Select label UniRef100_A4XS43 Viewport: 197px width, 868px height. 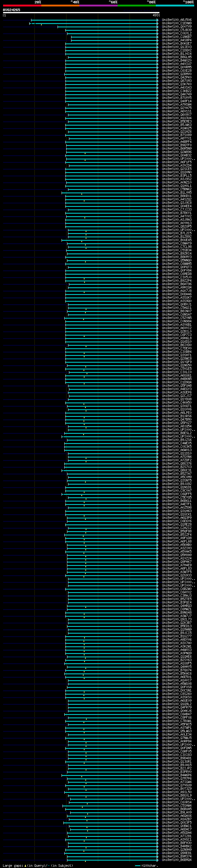pos(176,88)
